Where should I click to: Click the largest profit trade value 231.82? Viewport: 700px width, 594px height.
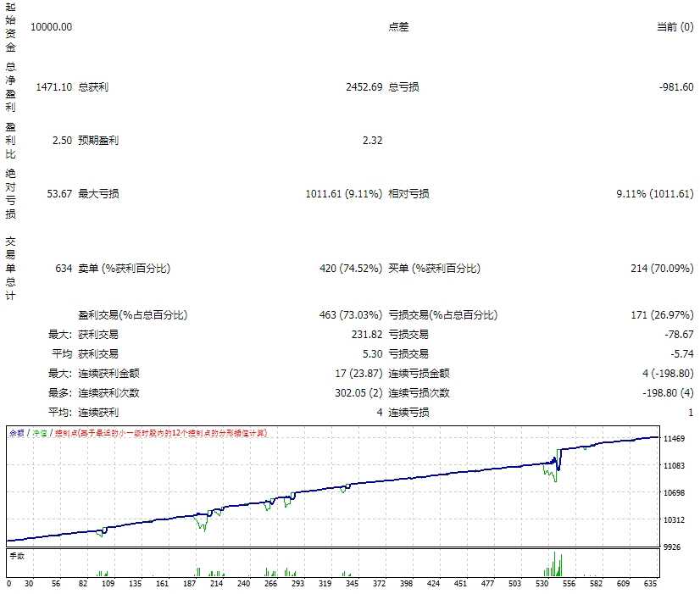pos(366,335)
